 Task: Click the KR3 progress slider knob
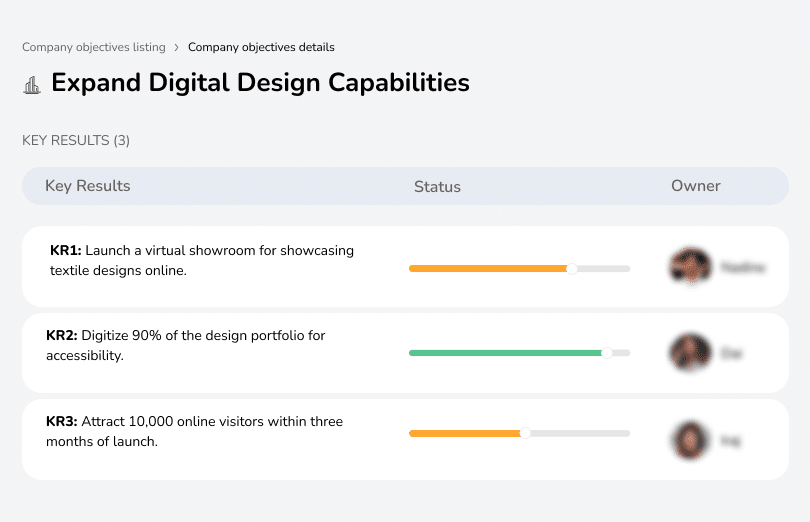pos(525,433)
